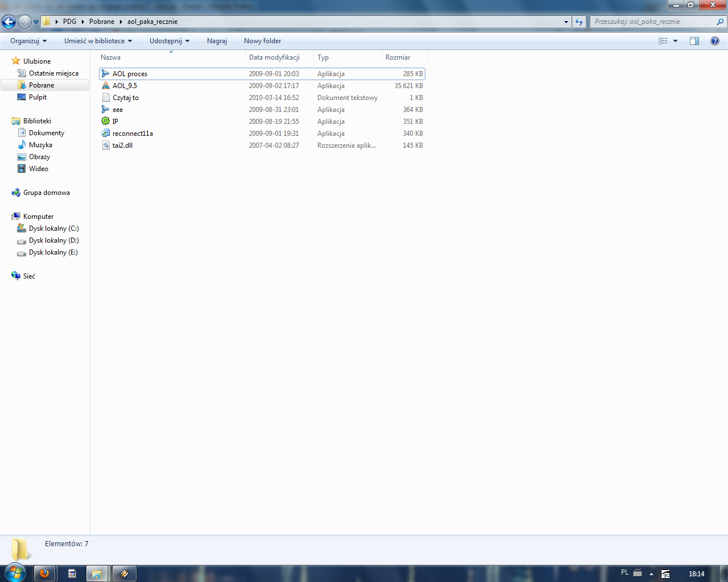Open the view options dropdown arrow
The width and height of the screenshot is (728, 582).
(x=675, y=41)
